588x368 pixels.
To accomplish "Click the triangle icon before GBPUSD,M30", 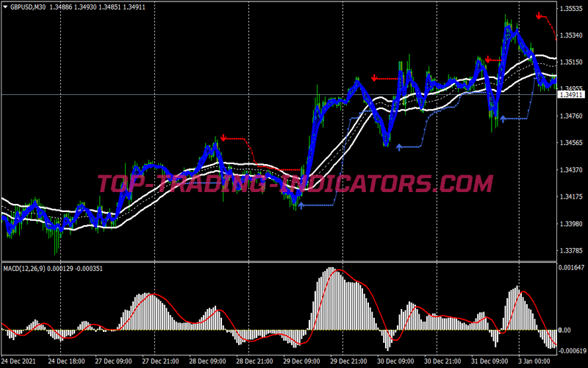I will (5, 7).
